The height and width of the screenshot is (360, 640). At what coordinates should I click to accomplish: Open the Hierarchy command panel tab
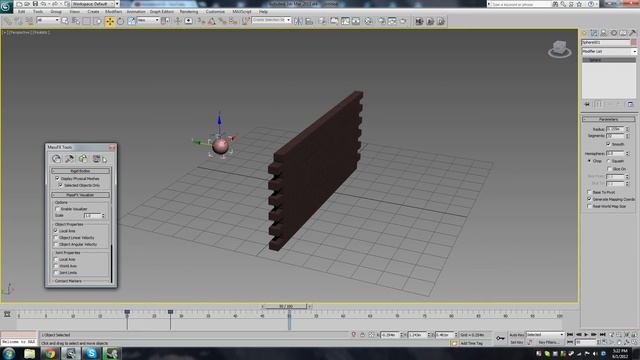[x=604, y=33]
